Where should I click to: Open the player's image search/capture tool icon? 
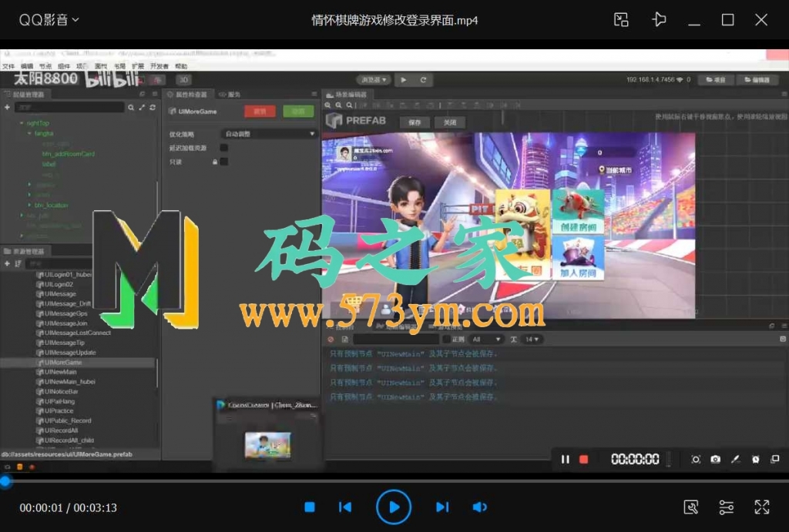(691, 507)
